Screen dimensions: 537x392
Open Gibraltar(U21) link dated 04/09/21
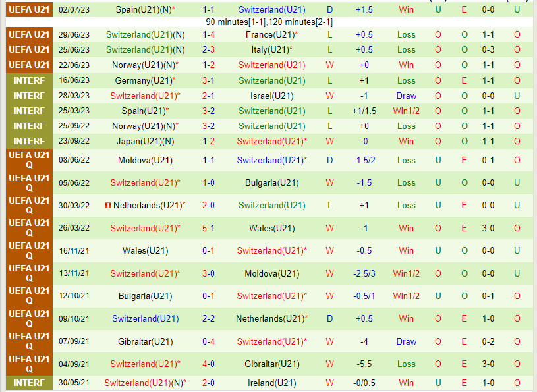[x=272, y=364]
